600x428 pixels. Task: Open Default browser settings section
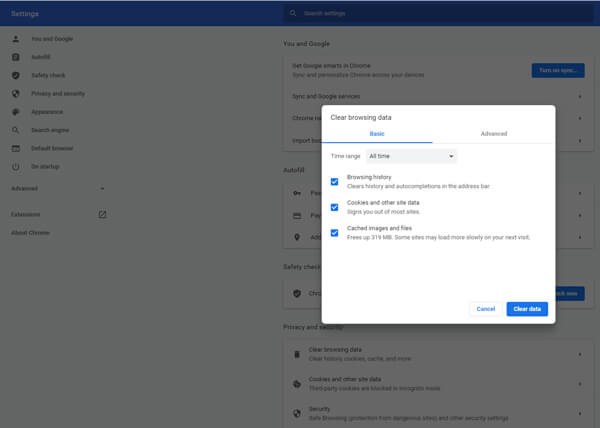(x=52, y=148)
